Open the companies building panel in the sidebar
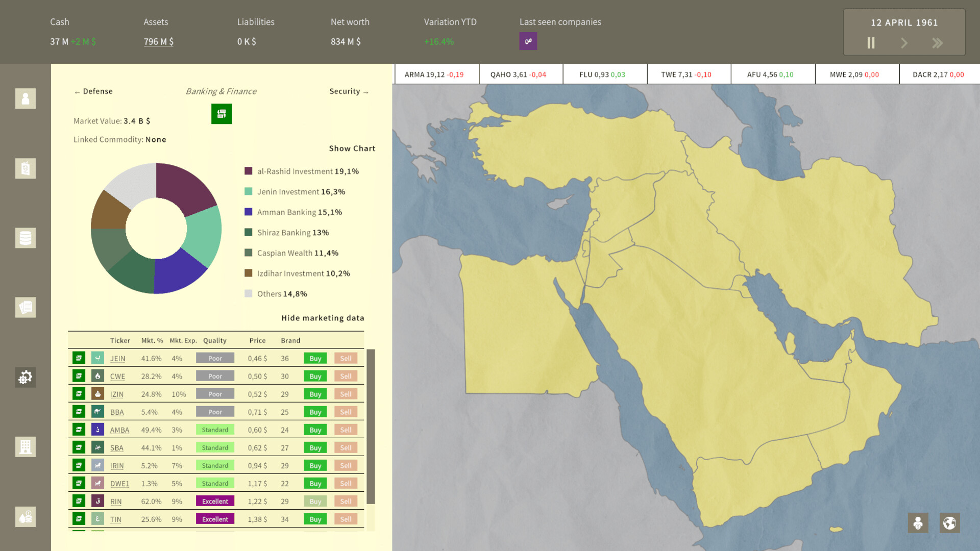The image size is (980, 551). click(x=25, y=447)
